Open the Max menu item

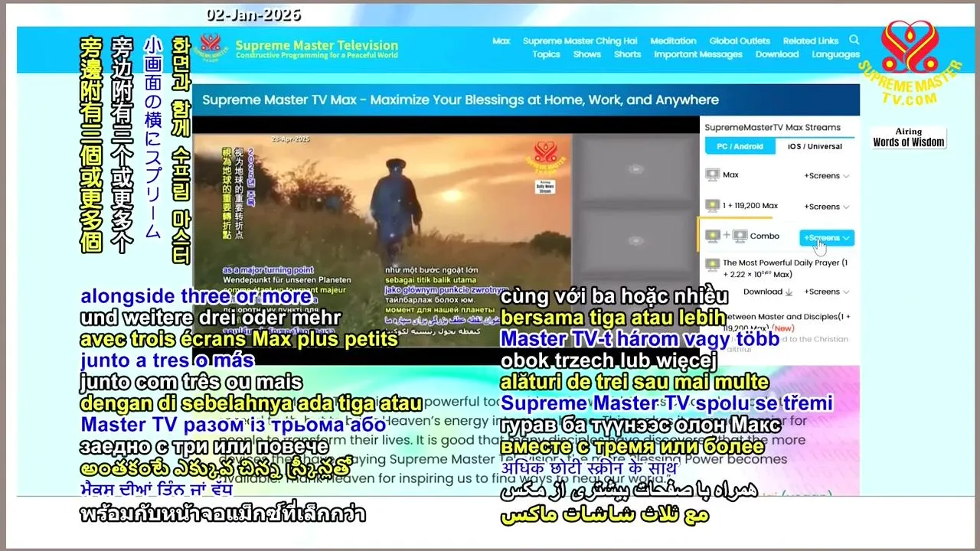[501, 41]
